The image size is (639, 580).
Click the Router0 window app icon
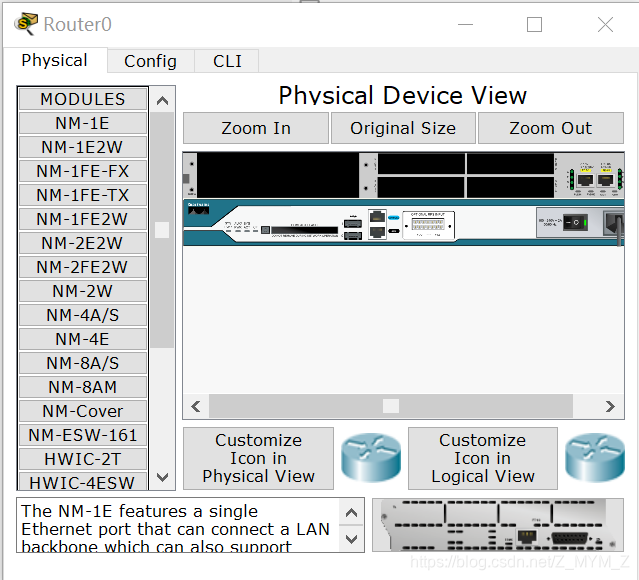[x=26, y=24]
